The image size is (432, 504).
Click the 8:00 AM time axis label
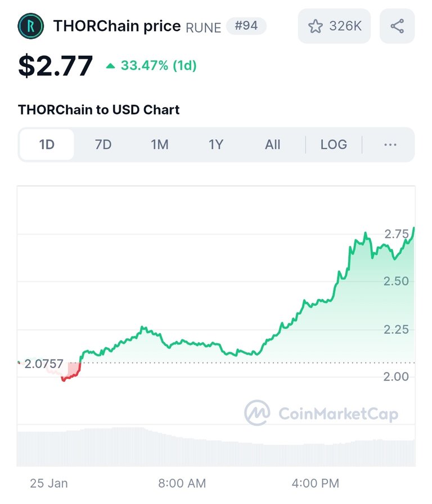tap(182, 483)
